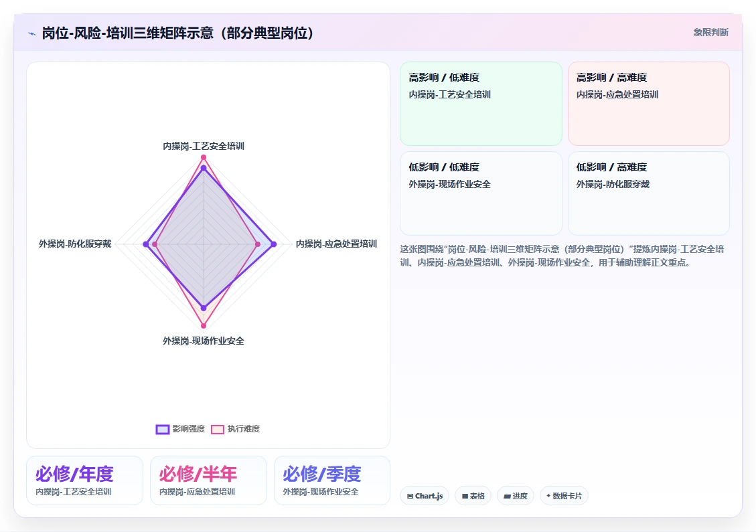Click the 表格 tag chip

pyautogui.click(x=473, y=496)
